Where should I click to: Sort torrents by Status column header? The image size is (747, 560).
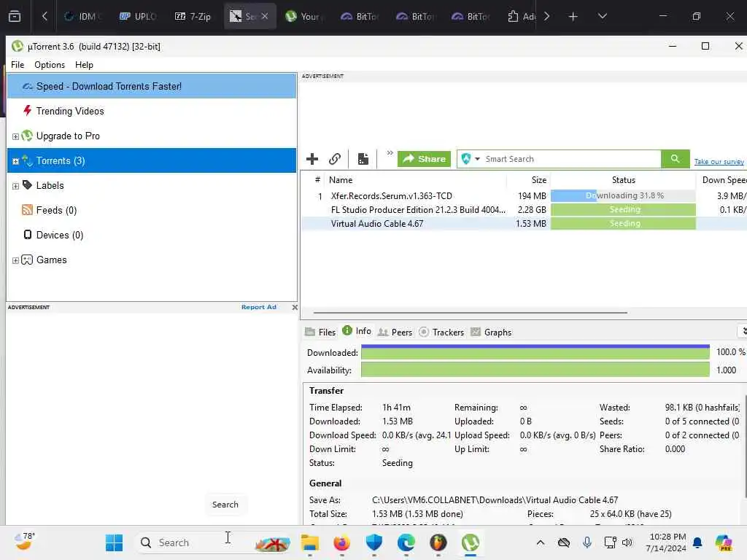[x=623, y=180]
